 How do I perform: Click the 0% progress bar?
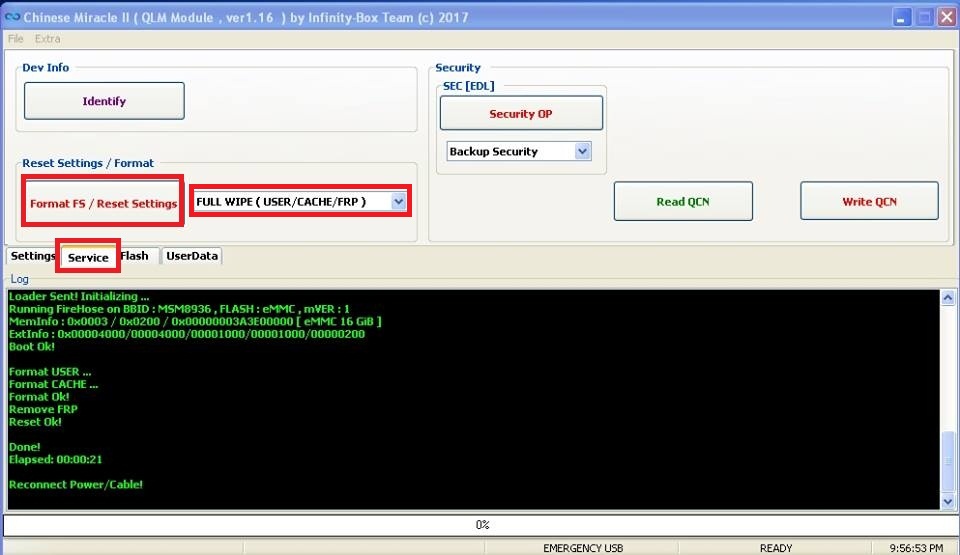(x=482, y=525)
